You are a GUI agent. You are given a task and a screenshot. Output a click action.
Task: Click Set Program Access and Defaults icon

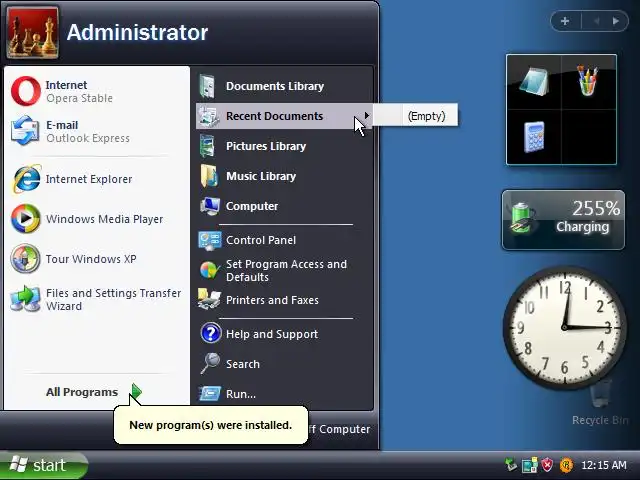pyautogui.click(x=210, y=270)
